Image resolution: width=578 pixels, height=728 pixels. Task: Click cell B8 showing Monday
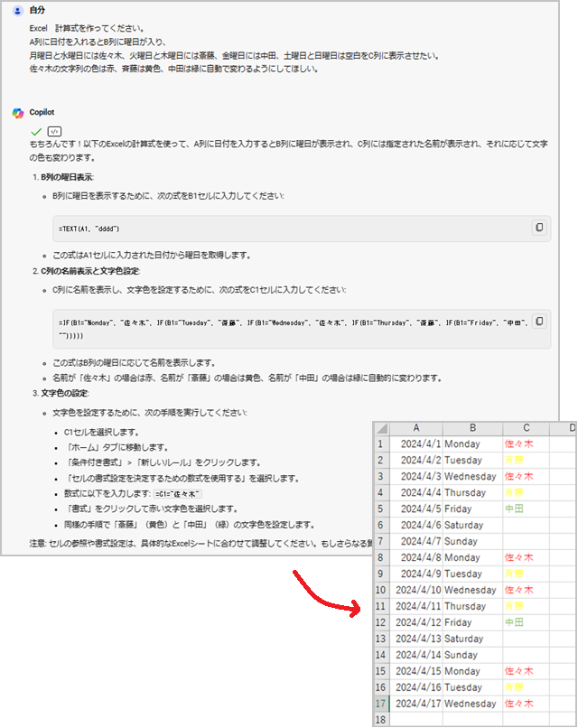[472, 557]
